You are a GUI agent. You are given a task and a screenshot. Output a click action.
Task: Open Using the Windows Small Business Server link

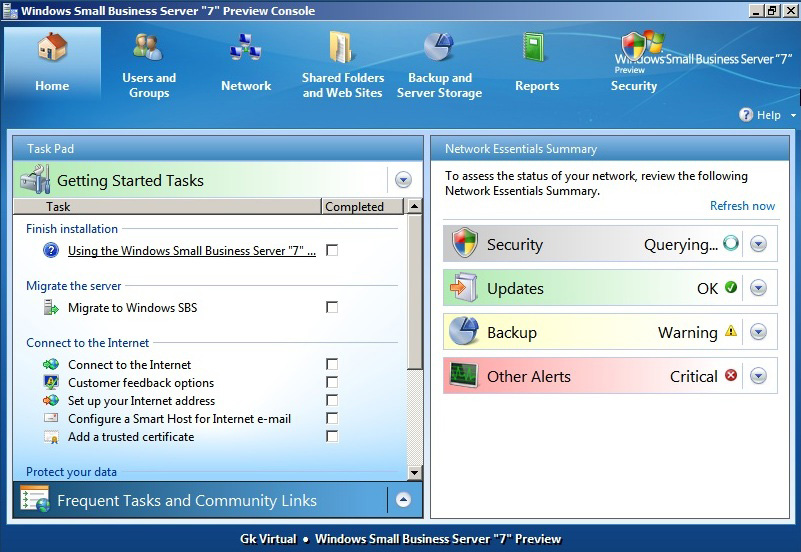[191, 251]
